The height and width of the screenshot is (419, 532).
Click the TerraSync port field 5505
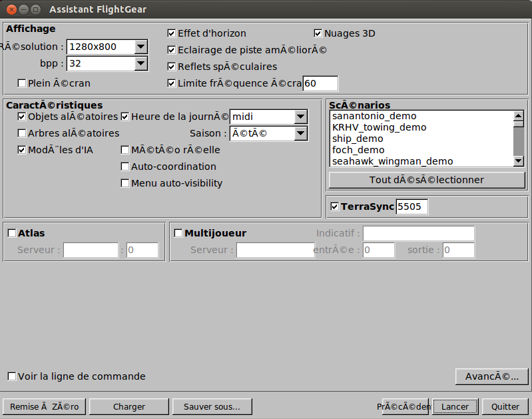412,207
